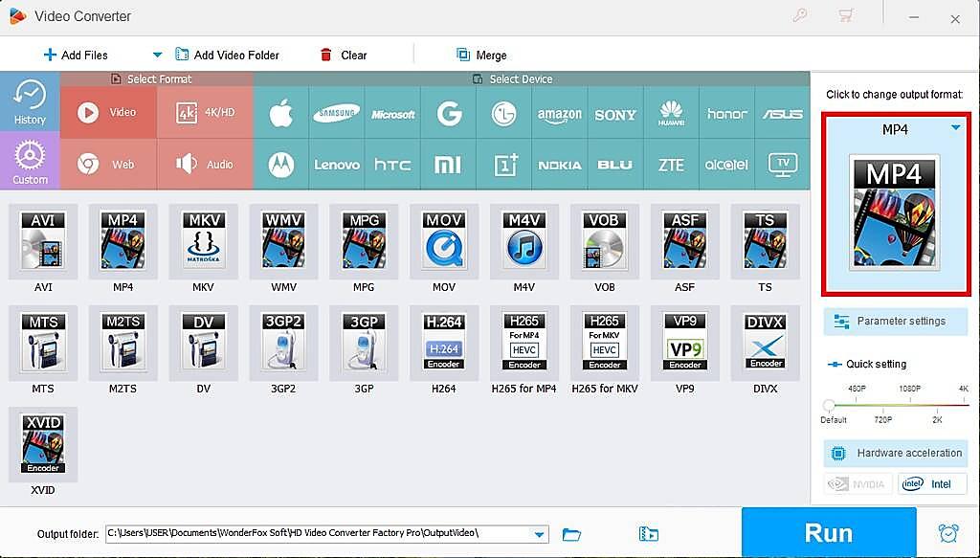Screen dimensions: 980x558
Task: Open the History tab
Action: point(30,101)
